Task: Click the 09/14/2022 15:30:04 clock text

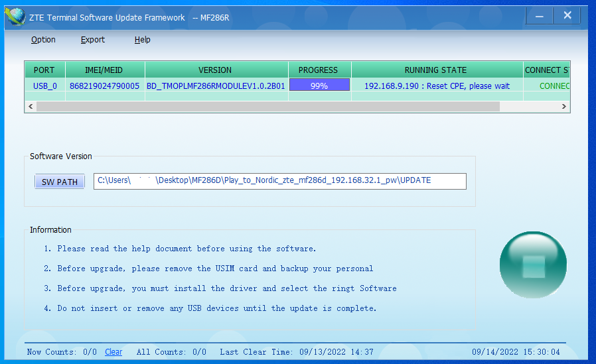Action: click(x=516, y=352)
